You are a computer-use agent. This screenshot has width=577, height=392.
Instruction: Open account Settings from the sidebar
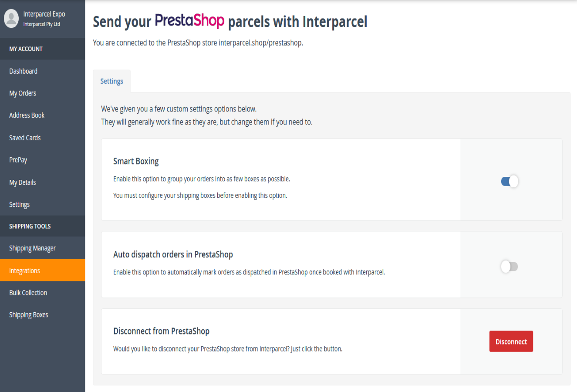(x=20, y=204)
